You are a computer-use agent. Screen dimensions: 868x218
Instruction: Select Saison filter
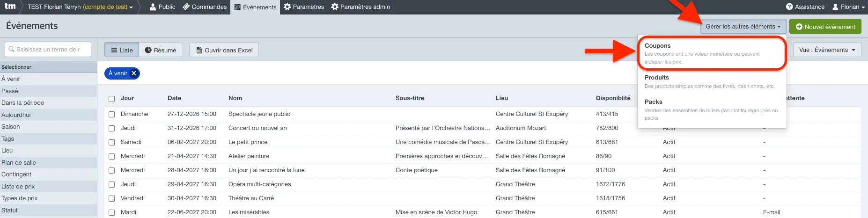click(48, 126)
